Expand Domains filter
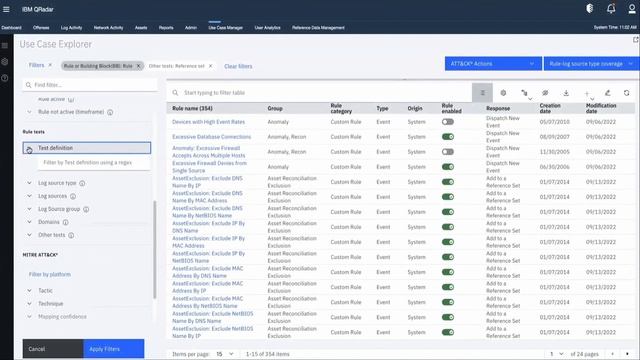The height and width of the screenshot is (360, 640). (x=29, y=222)
